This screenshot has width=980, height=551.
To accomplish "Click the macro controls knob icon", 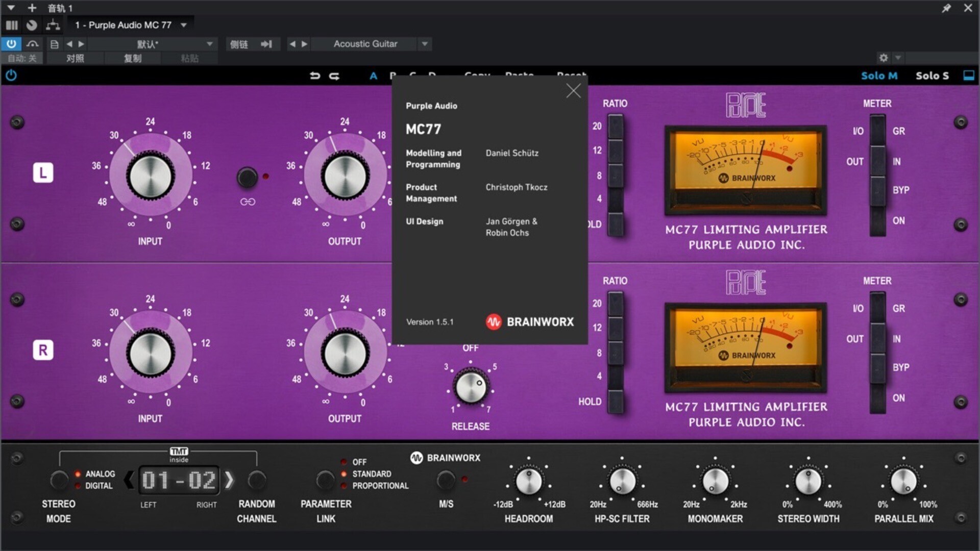I will [x=32, y=25].
